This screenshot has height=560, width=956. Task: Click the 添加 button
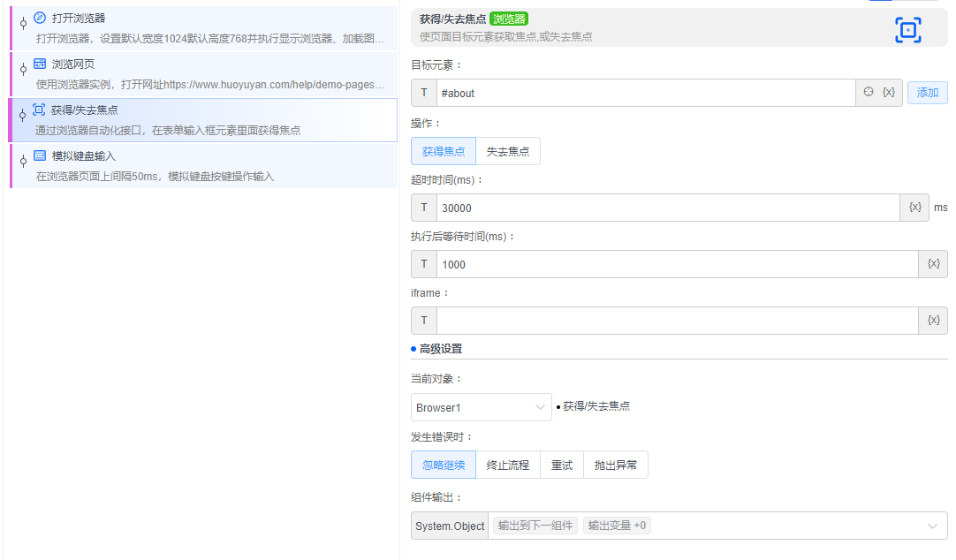[x=927, y=92]
